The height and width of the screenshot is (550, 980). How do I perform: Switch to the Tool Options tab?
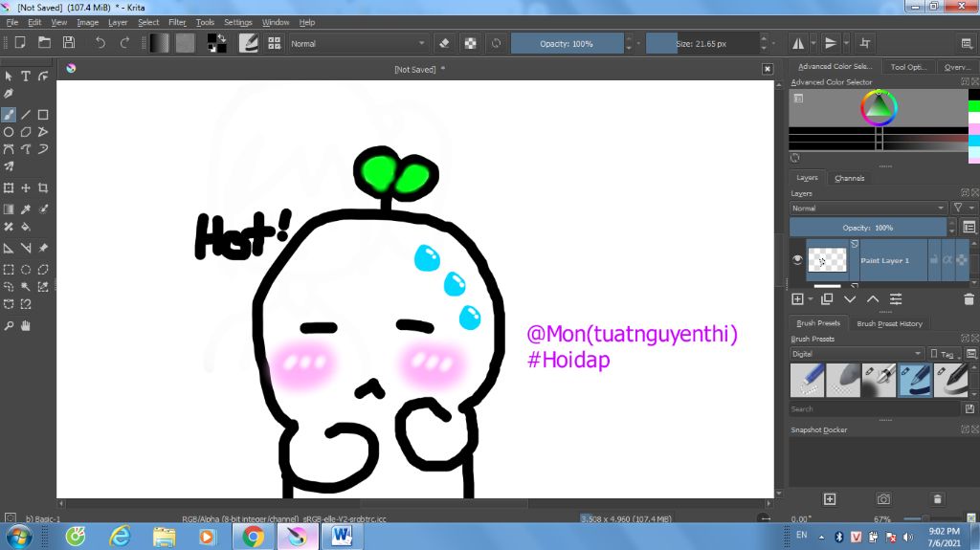pyautogui.click(x=909, y=67)
